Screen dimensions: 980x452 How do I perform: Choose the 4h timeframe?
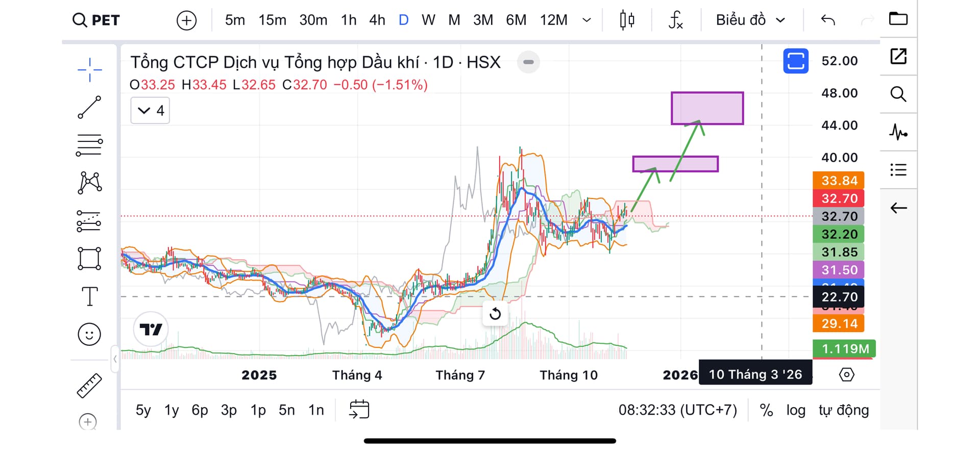(x=377, y=20)
